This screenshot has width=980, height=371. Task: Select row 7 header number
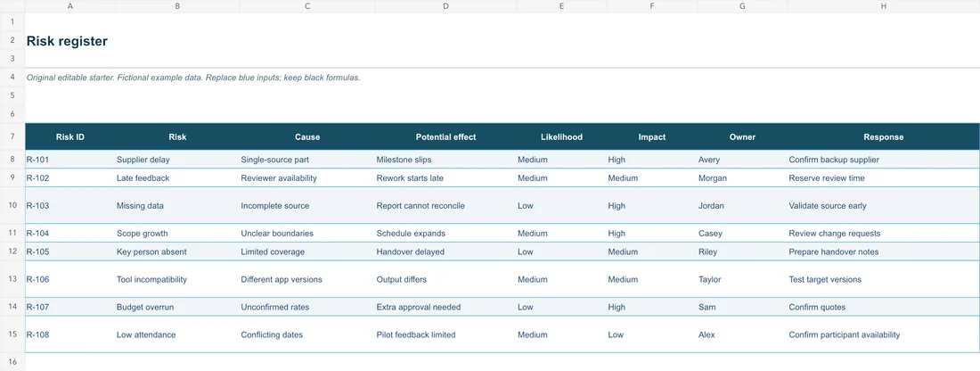pos(12,136)
